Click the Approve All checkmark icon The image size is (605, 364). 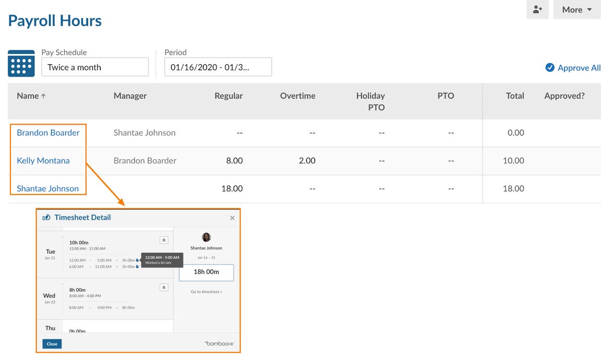550,68
